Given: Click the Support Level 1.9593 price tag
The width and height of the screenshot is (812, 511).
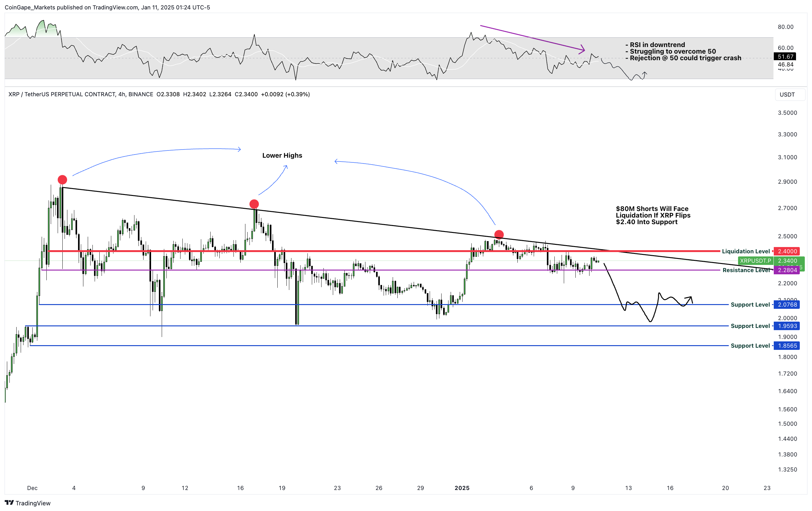Looking at the screenshot, I should 787,325.
